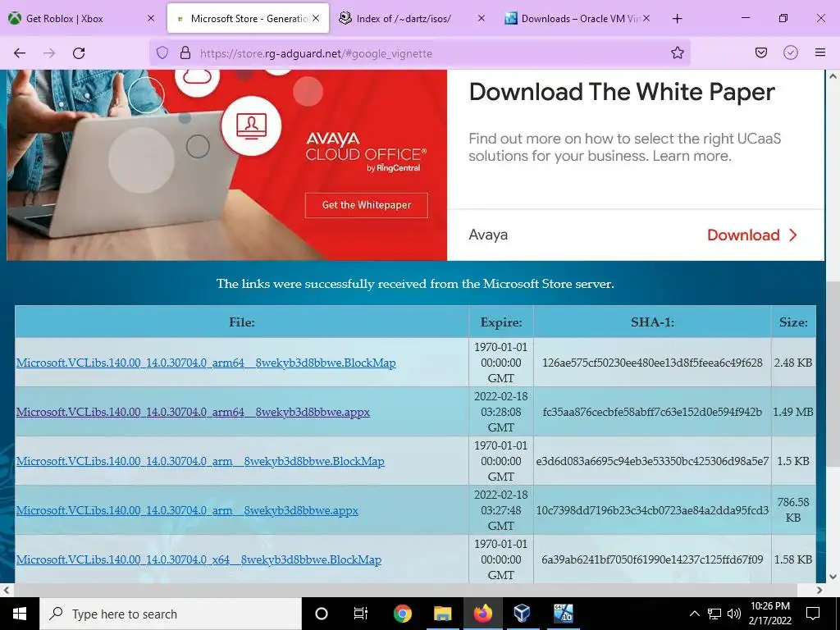Click the Size: column header

pos(793,322)
